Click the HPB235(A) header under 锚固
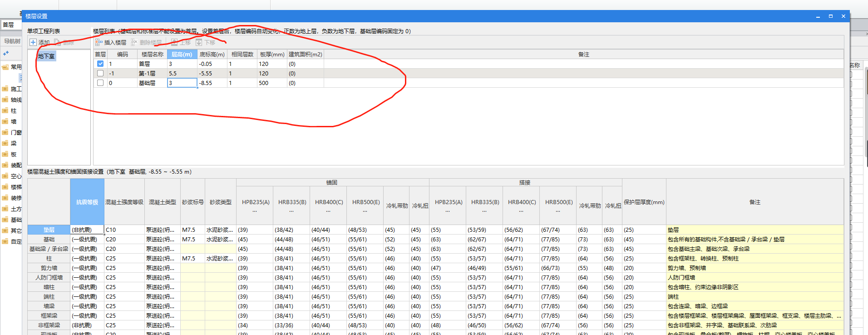 [x=255, y=205]
